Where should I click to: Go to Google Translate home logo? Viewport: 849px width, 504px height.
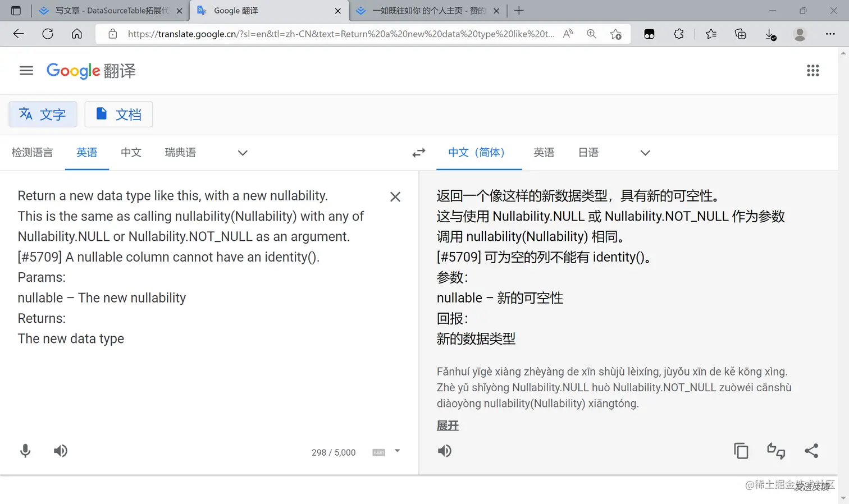click(x=91, y=71)
